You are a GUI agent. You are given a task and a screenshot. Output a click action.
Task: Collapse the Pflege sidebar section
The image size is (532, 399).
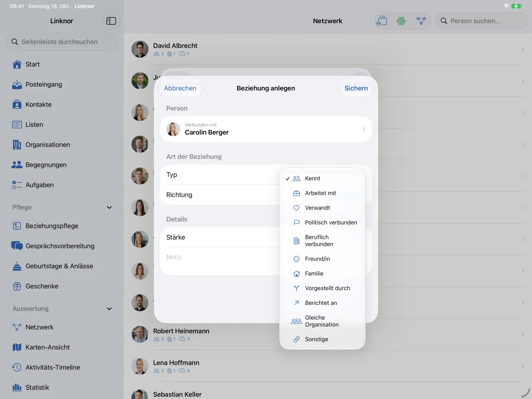point(109,207)
